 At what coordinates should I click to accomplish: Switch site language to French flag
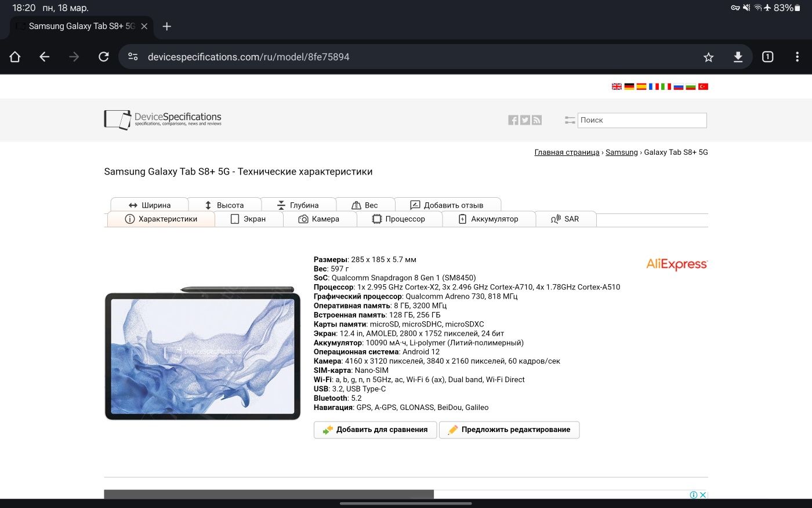(x=654, y=86)
